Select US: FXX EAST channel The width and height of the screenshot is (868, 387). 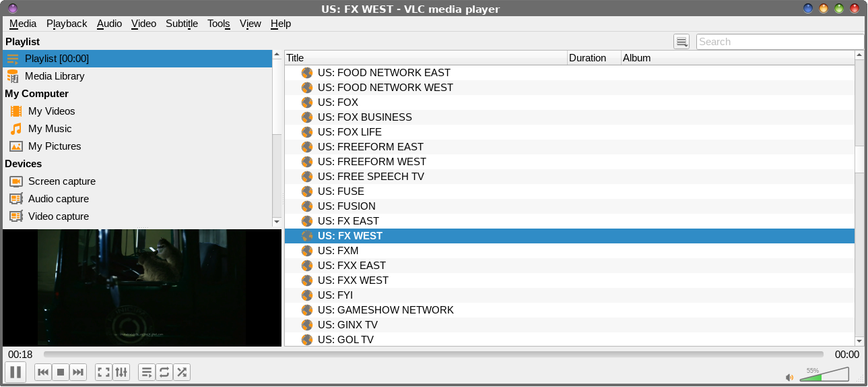pos(570,266)
